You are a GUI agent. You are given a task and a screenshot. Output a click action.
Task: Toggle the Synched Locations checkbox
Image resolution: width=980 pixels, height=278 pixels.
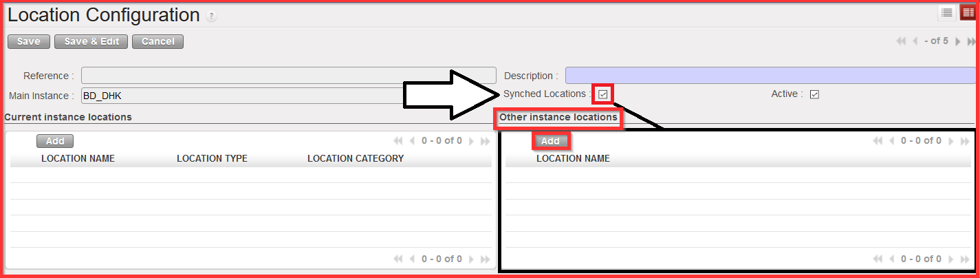tap(602, 94)
